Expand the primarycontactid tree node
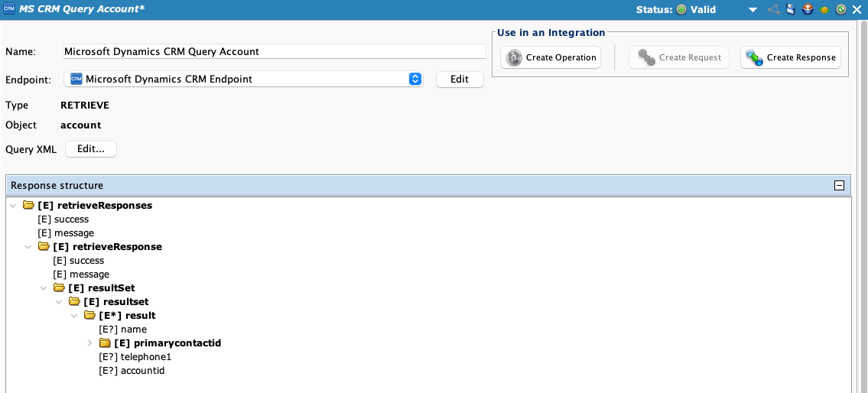The image size is (868, 393). 89,343
